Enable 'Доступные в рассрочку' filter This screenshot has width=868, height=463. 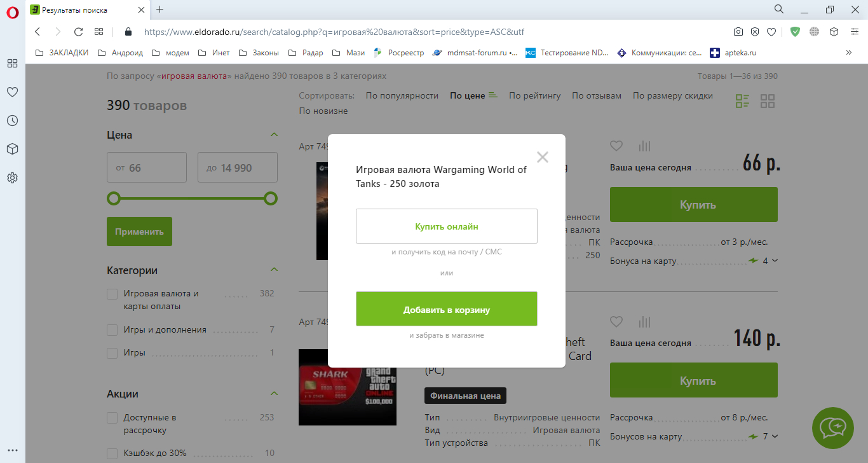pyautogui.click(x=112, y=418)
